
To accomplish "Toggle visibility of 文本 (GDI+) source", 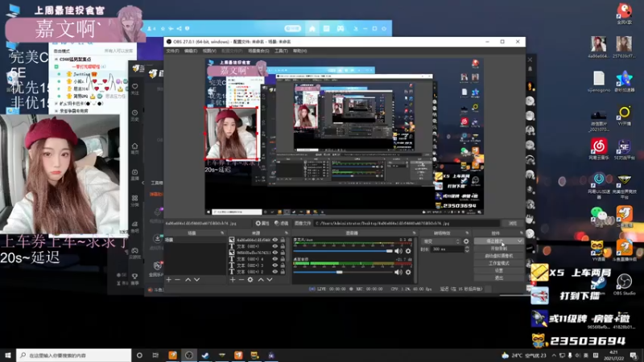I will tap(275, 246).
